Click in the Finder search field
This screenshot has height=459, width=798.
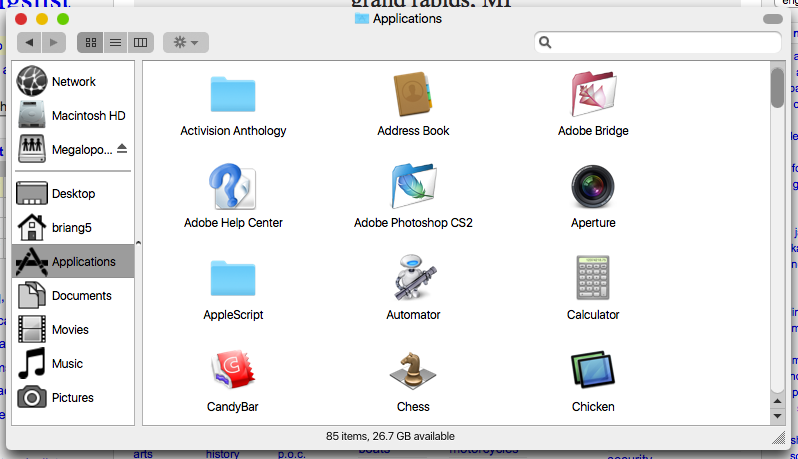click(x=658, y=42)
